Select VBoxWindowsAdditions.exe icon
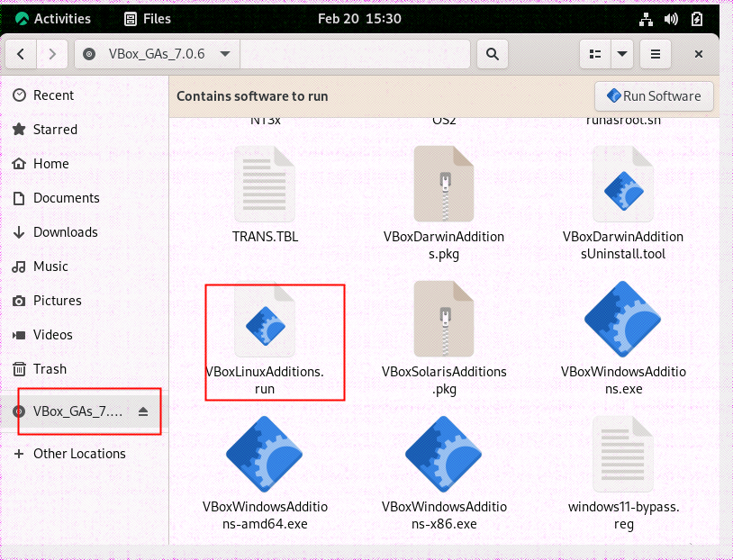The width and height of the screenshot is (733, 560). pyautogui.click(x=622, y=320)
